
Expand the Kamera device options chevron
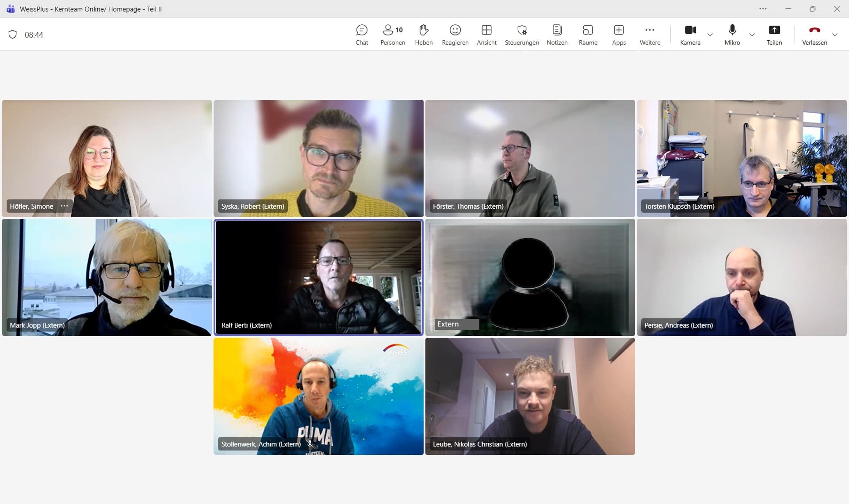tap(710, 35)
